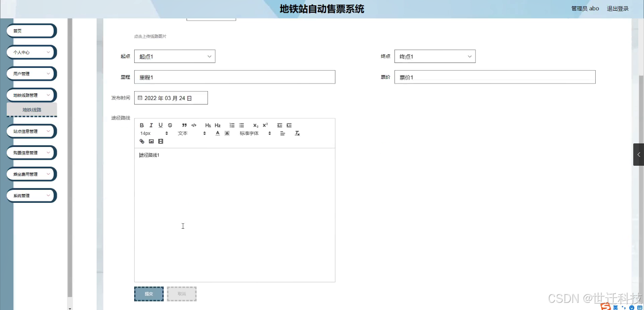
Task: Insert an image in the editor
Action: 151,142
